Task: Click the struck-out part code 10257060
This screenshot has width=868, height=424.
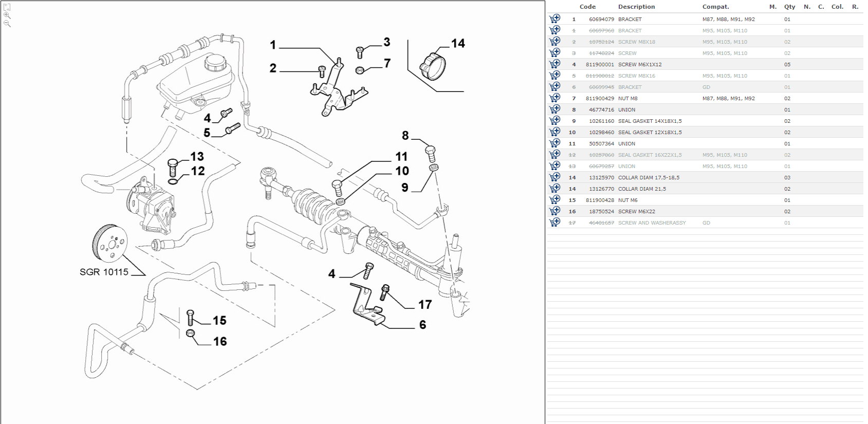Action: 601,155
